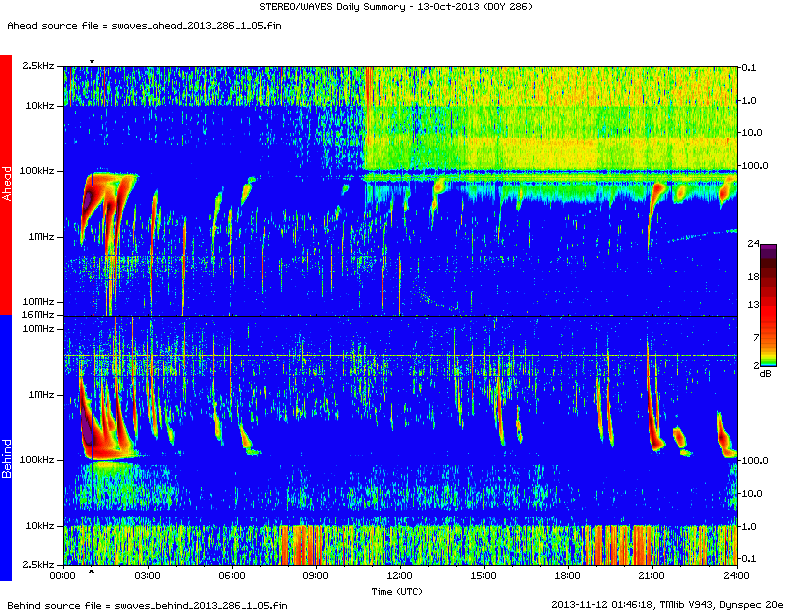The width and height of the screenshot is (792, 612).
Task: Click the Time (UTC) axis title
Action: [x=399, y=591]
